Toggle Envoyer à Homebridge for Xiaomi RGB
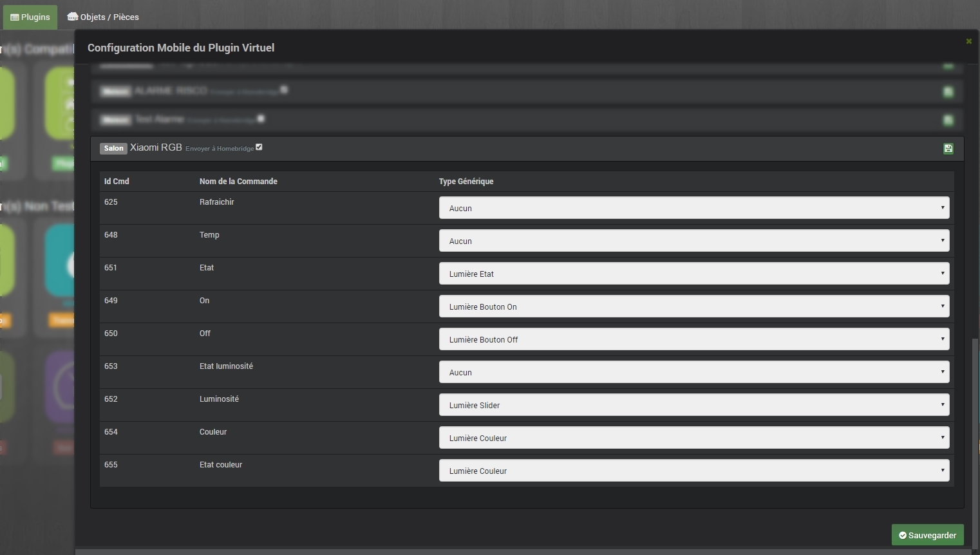980x555 pixels. click(x=259, y=147)
